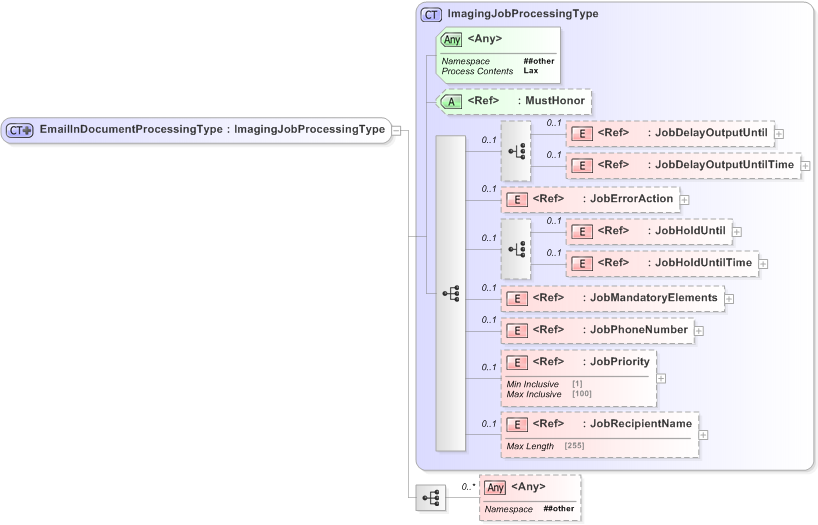Click the choice compositor next to JobDelayOutputUntil

[516, 150]
